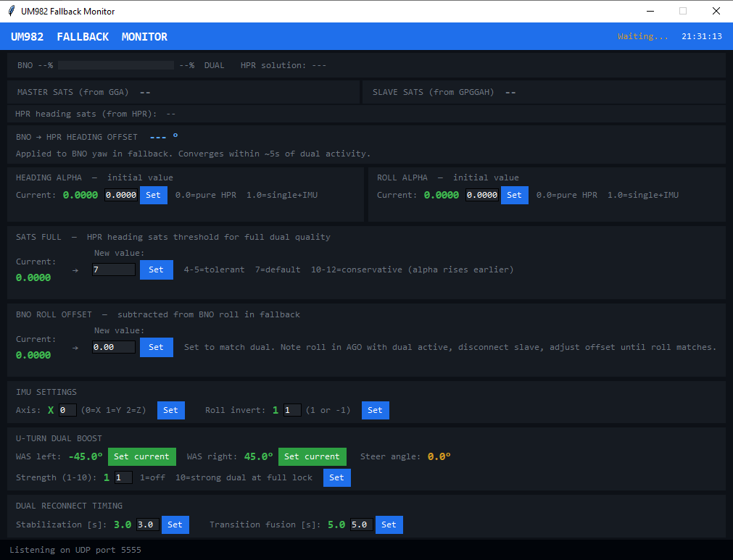The image size is (733, 560).
Task: Select the SATS FULL new value field
Action: 114,270
